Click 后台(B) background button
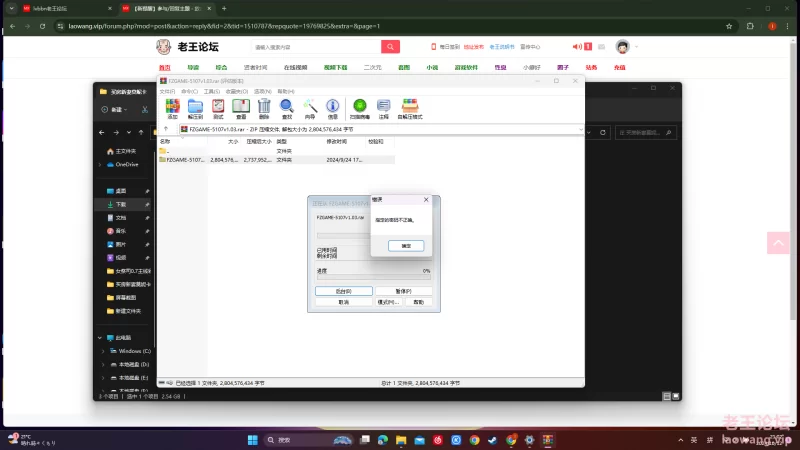Screen dimensions: 800x450 344,291
